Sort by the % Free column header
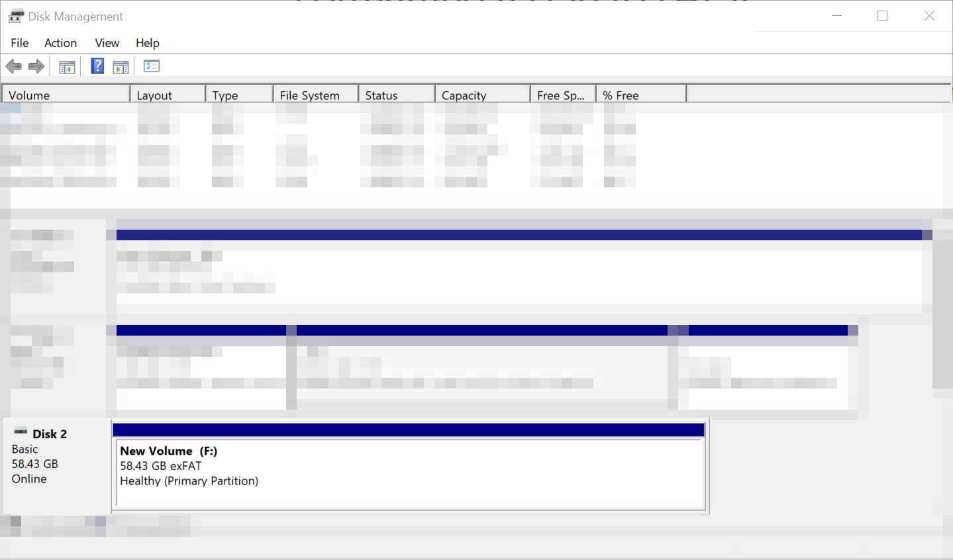953x560 pixels. (x=642, y=95)
